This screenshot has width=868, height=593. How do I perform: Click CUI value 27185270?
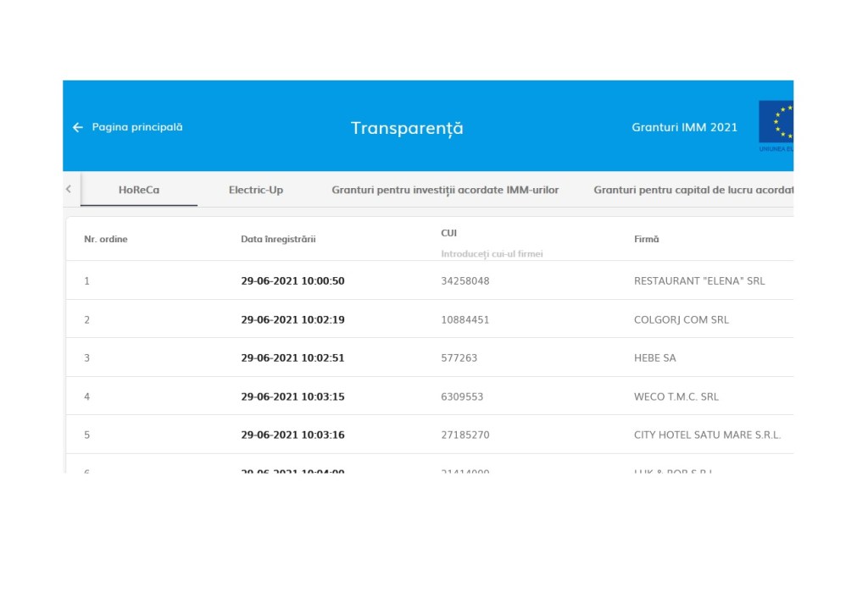coord(465,435)
